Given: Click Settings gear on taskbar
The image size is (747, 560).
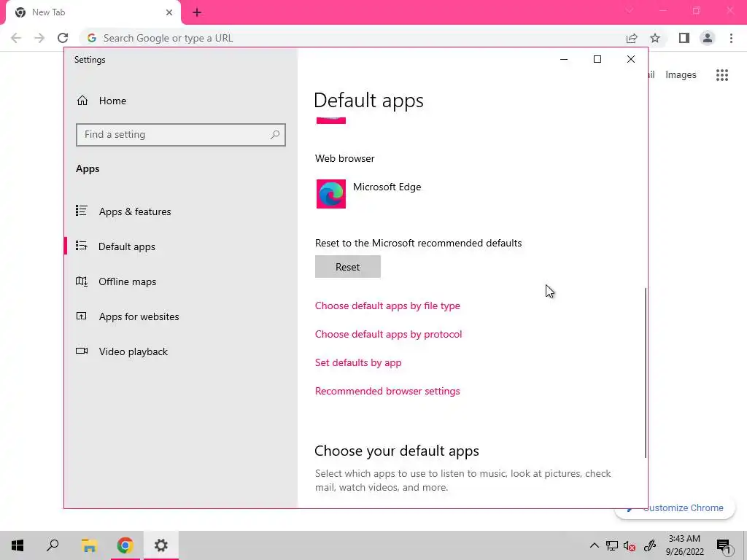Looking at the screenshot, I should (161, 545).
